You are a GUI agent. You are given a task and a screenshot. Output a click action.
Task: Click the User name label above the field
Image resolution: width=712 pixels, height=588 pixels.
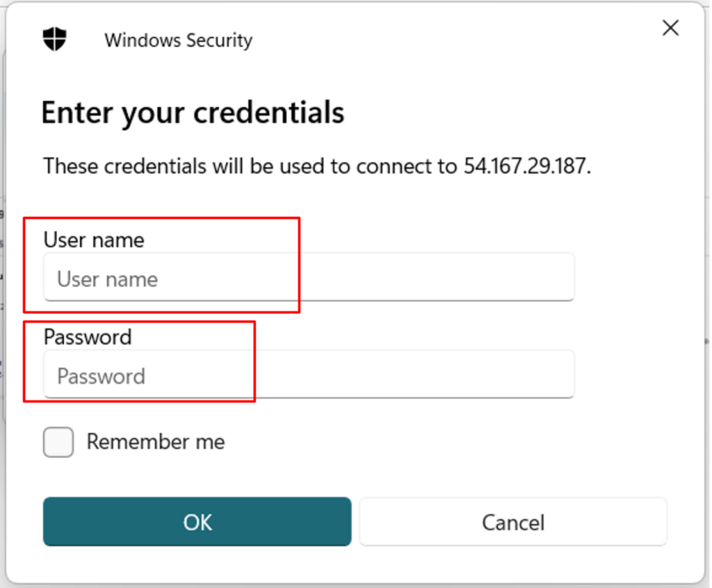coord(94,239)
